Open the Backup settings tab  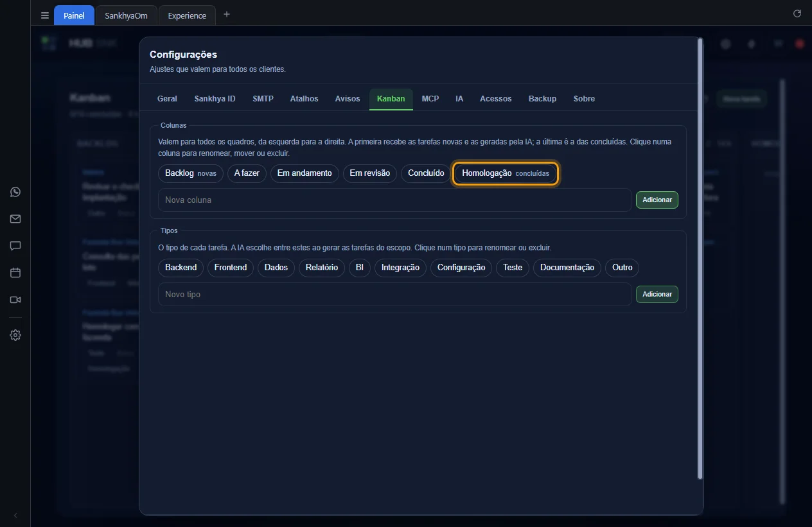click(x=542, y=99)
